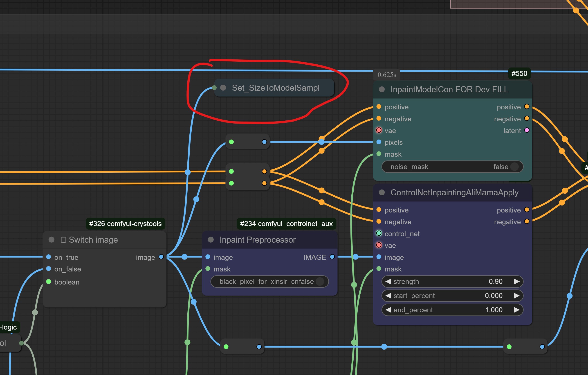Click IMAGE output of Inpaint Preprocessor
This screenshot has height=375, width=588.
[332, 257]
